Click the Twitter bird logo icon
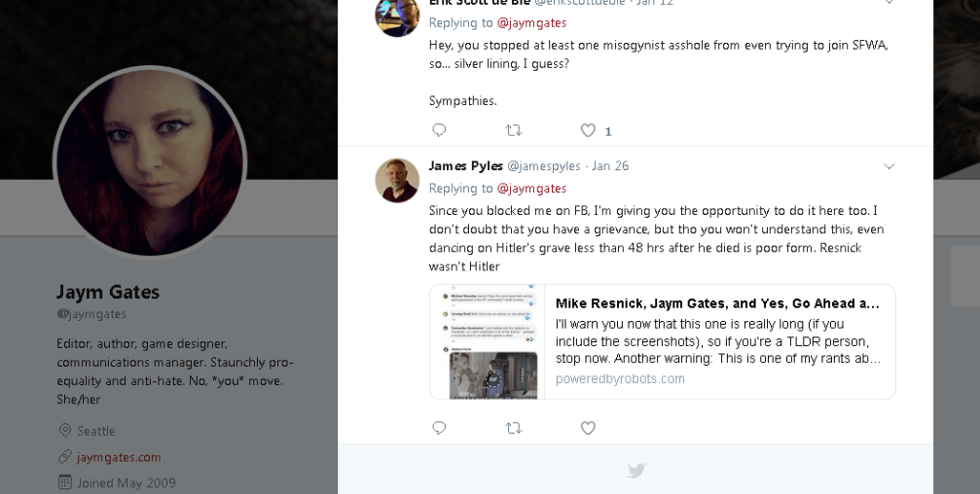 [x=636, y=471]
